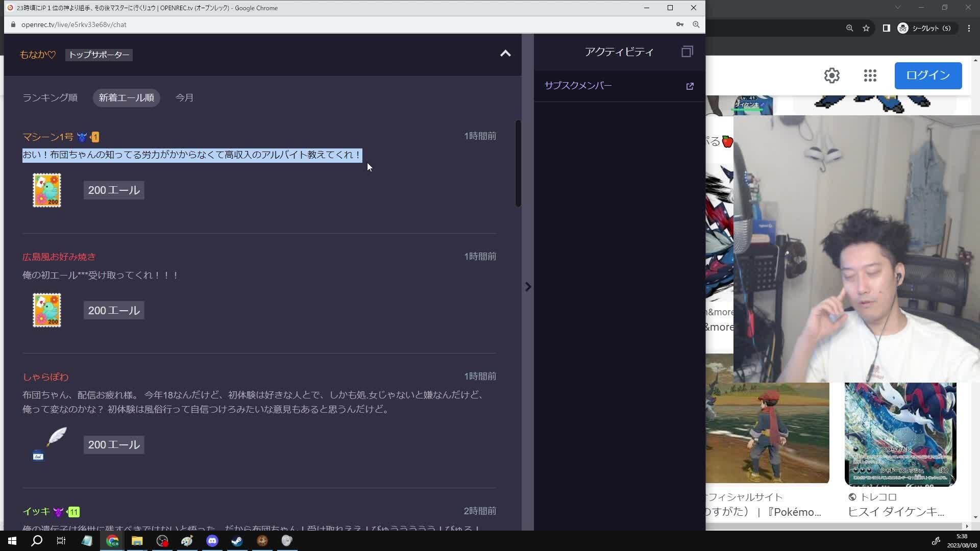Open the cookie icon app in the taskbar
Viewport: 980px width, 551px height.
[262, 541]
